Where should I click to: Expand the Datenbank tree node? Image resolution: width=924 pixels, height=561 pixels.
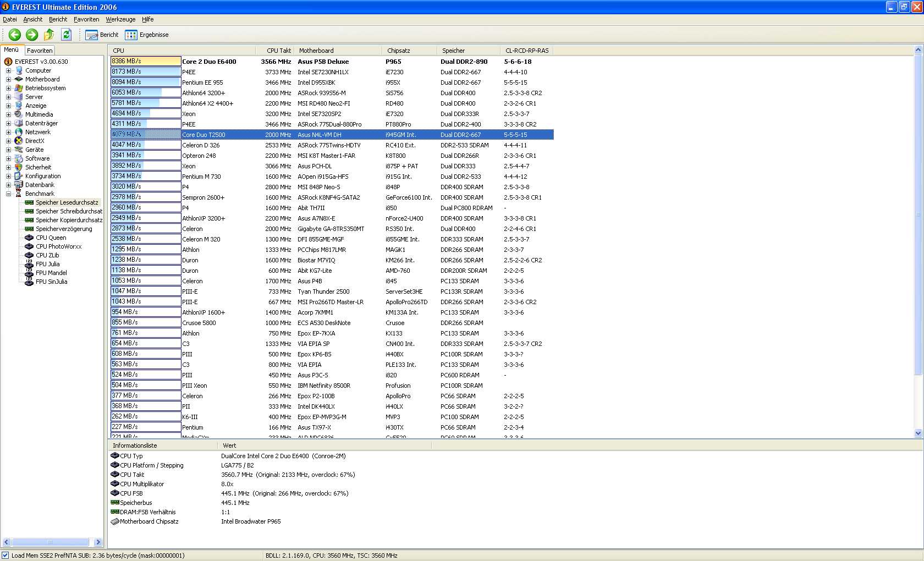(8, 185)
